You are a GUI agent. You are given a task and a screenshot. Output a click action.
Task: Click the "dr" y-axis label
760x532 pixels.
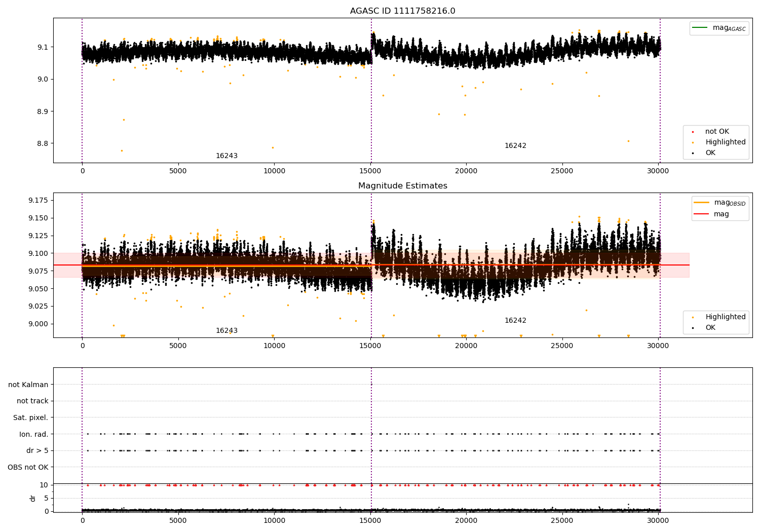click(x=33, y=498)
